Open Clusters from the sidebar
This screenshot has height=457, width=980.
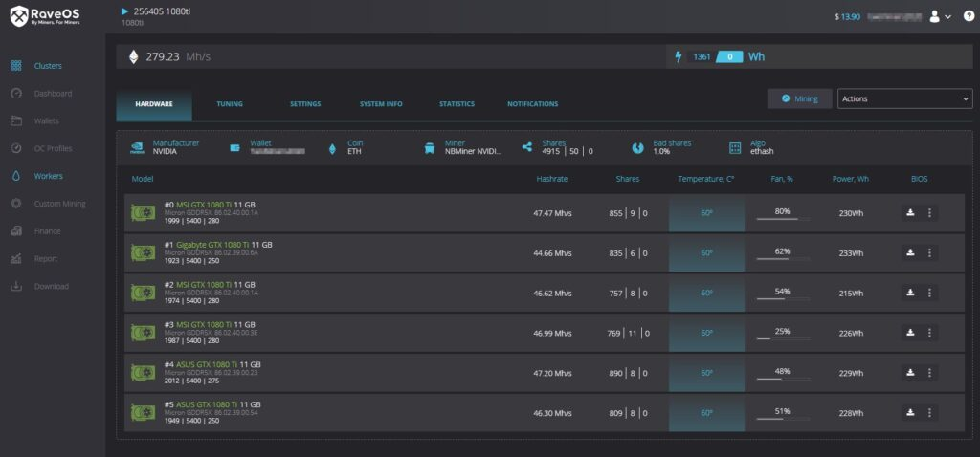47,66
